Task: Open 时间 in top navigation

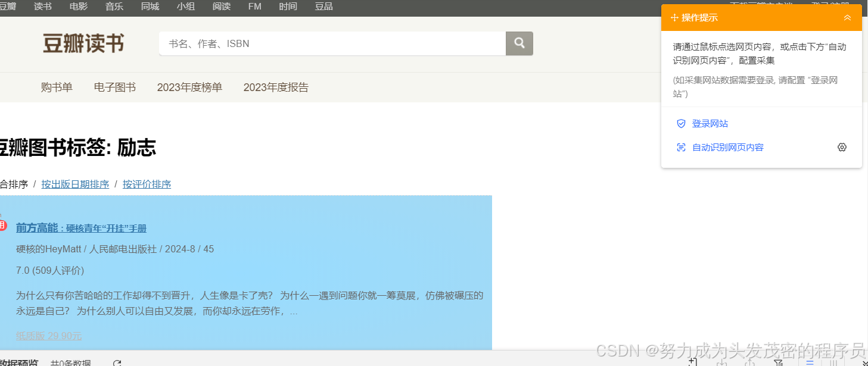Action: tap(288, 7)
